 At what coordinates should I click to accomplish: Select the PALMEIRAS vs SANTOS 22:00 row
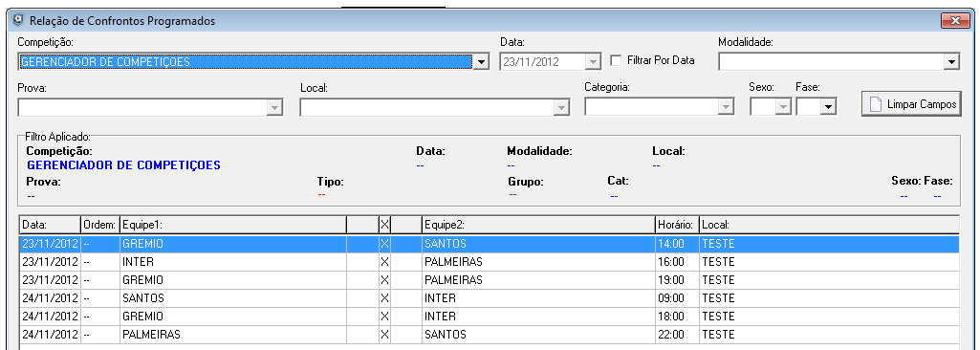coord(490,335)
